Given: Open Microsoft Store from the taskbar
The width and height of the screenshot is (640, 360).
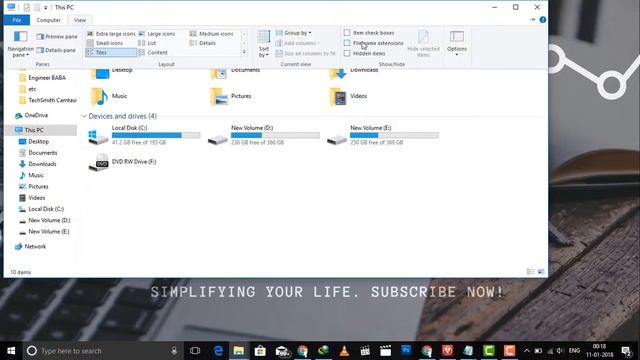Looking at the screenshot, I should tap(260, 351).
